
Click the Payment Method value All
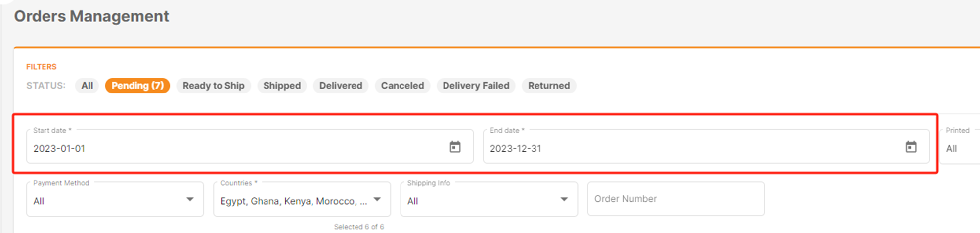[39, 201]
